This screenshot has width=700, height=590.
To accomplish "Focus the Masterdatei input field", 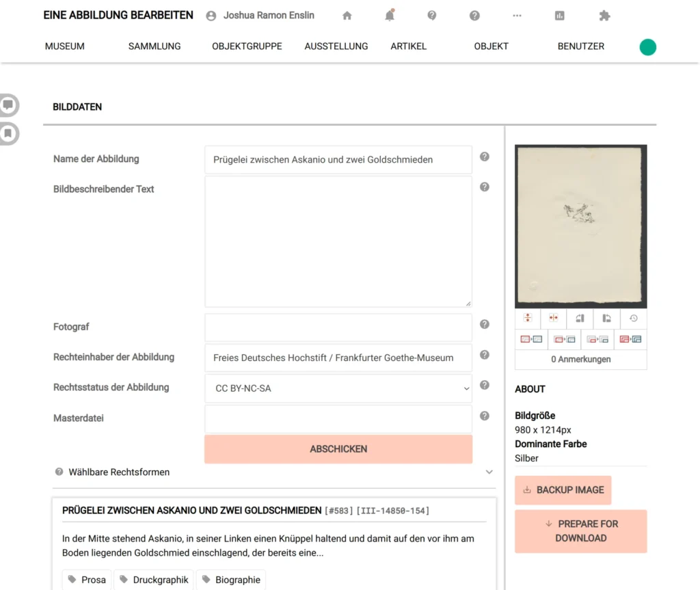I will coord(338,419).
